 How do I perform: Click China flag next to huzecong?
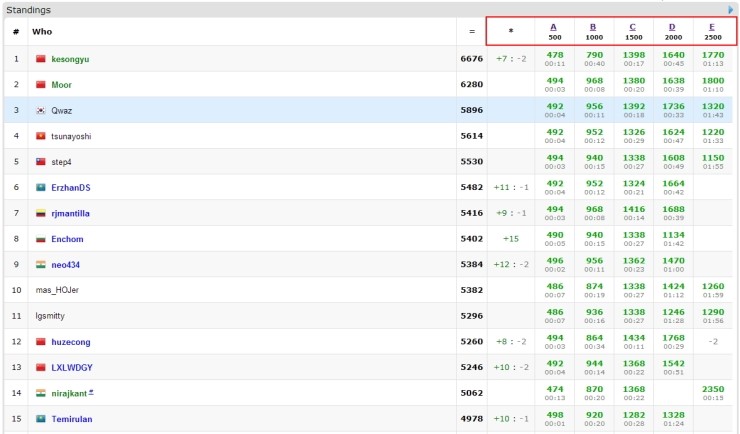tap(41, 342)
